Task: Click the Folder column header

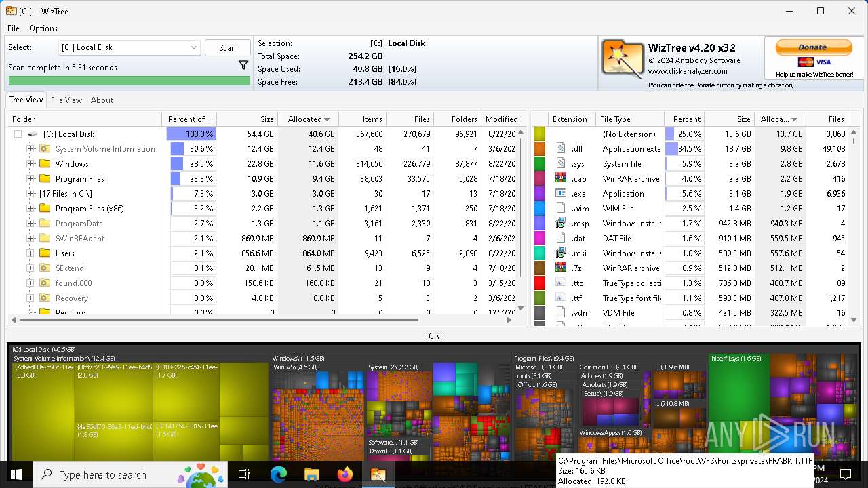Action: point(85,119)
